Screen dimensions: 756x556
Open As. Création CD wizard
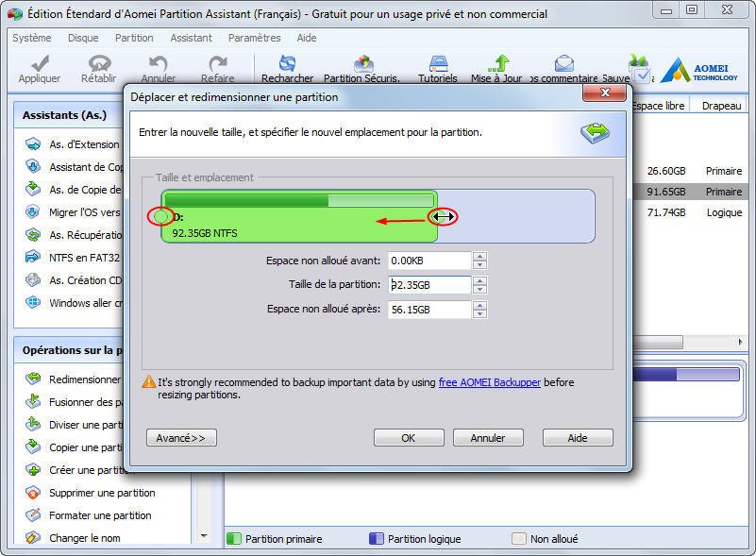pyautogui.click(x=74, y=280)
